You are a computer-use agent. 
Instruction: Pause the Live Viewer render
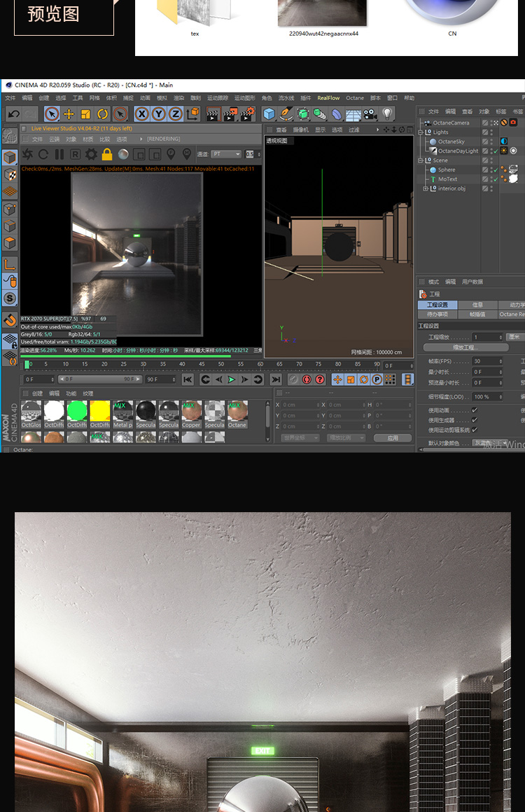[x=59, y=154]
